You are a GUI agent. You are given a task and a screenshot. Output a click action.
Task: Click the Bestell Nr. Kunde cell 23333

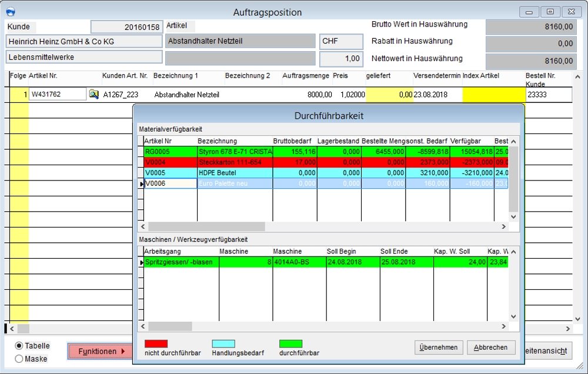click(549, 95)
